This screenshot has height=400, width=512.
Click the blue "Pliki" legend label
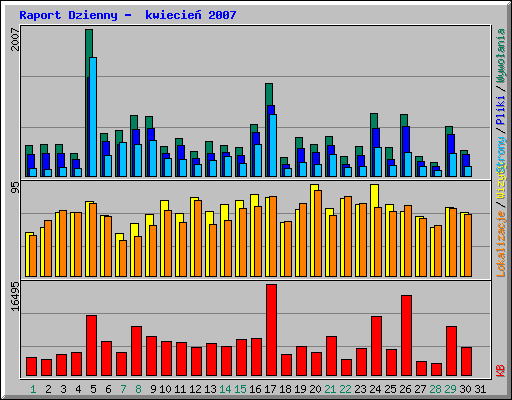click(x=501, y=110)
